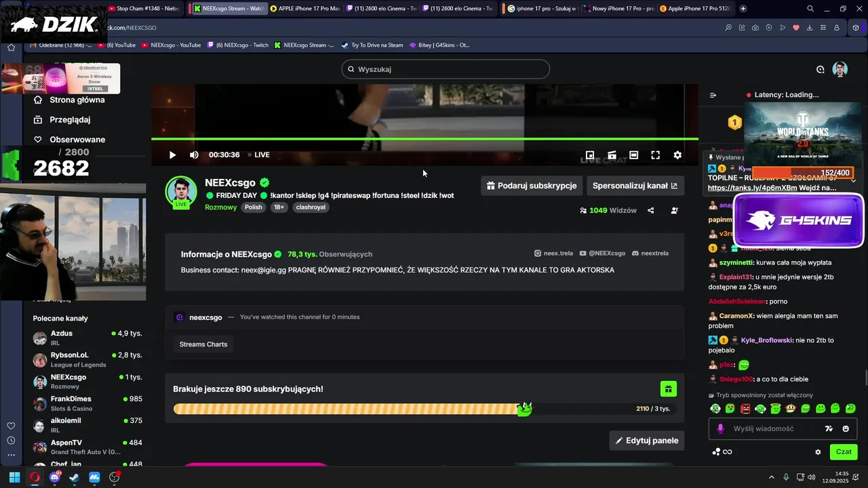The image size is (868, 488).
Task: Click the Edytuj panele button
Action: (x=646, y=441)
